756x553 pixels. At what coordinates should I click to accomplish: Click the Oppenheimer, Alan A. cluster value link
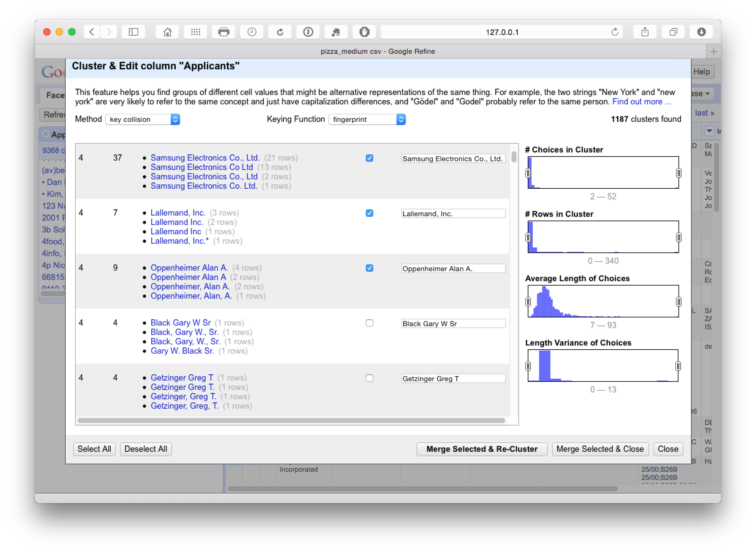point(190,286)
